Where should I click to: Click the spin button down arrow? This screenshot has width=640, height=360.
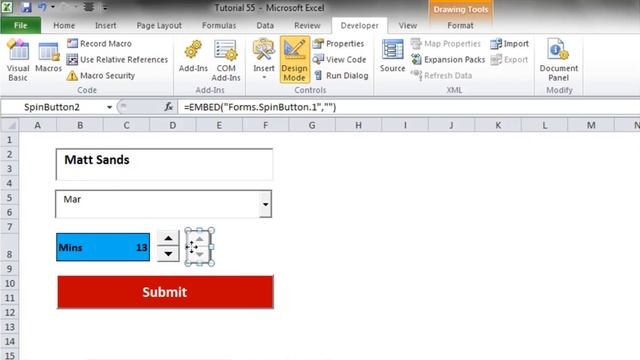pos(168,253)
